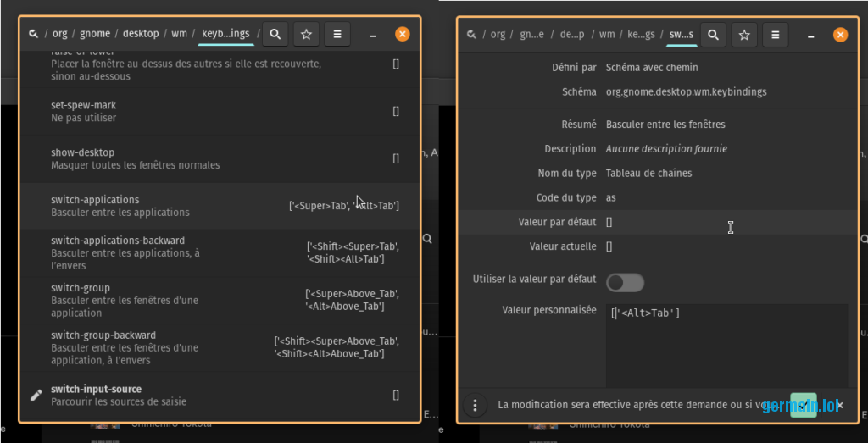The height and width of the screenshot is (443, 868).
Task: Close the left dconf window
Action: (x=403, y=34)
